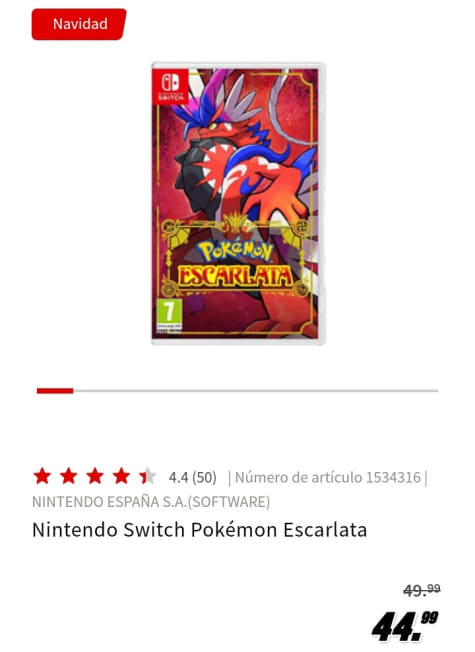Screen dimensions: 475x652
Task: Click the Nintendo Switch logo on cover
Action: click(x=171, y=86)
